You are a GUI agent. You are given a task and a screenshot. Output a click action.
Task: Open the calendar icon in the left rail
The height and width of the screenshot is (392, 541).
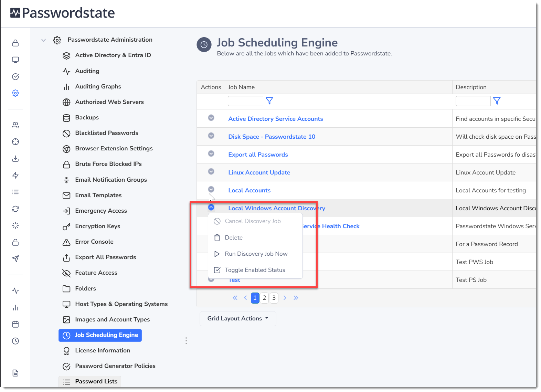(x=15, y=324)
